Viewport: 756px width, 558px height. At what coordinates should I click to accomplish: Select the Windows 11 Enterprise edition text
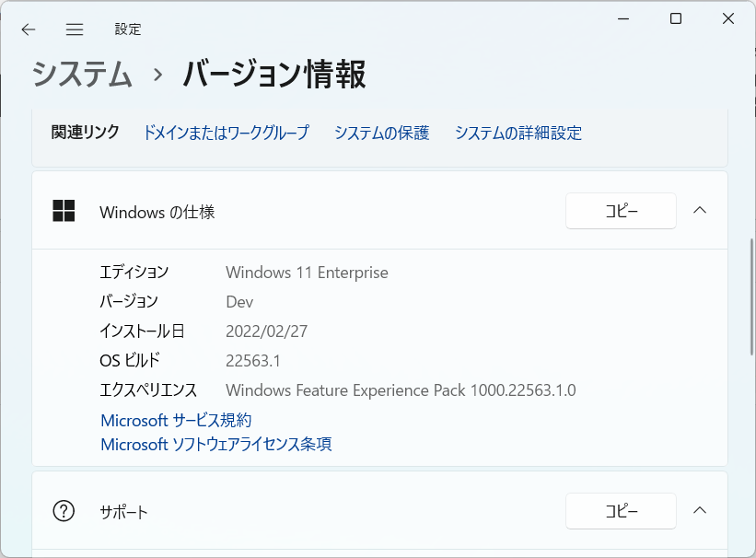tap(307, 273)
